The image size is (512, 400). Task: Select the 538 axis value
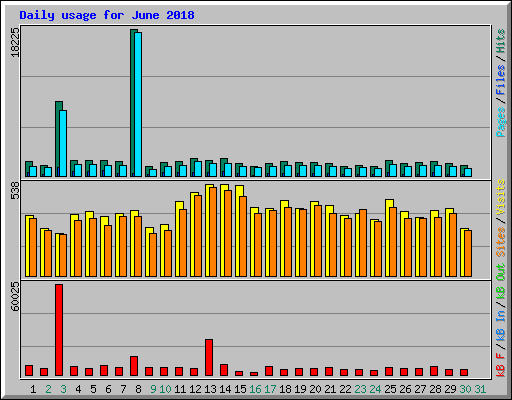tap(15, 190)
